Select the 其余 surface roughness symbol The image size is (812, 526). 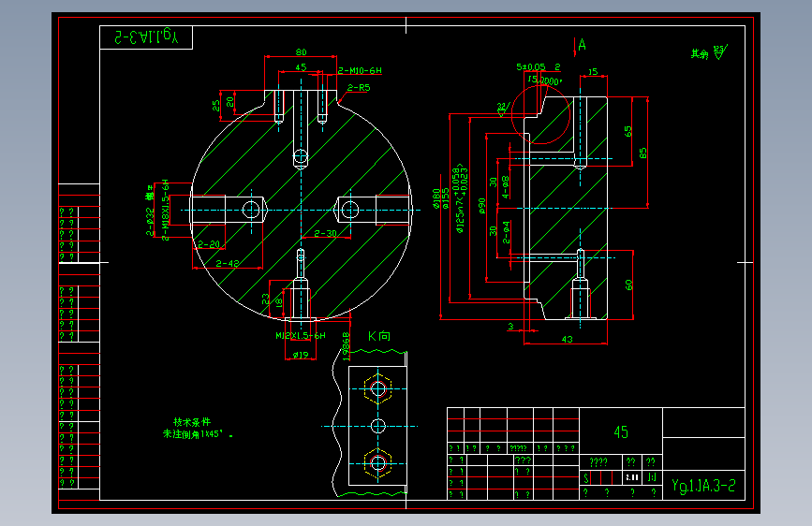(x=709, y=52)
